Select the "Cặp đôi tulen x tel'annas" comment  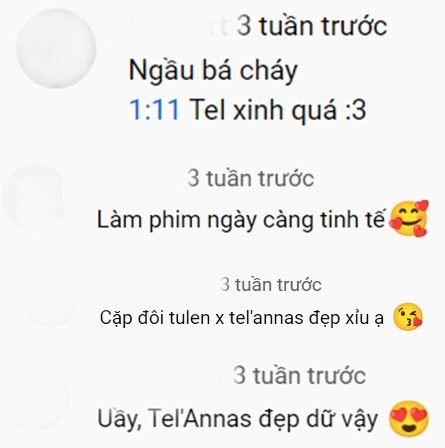(x=242, y=317)
